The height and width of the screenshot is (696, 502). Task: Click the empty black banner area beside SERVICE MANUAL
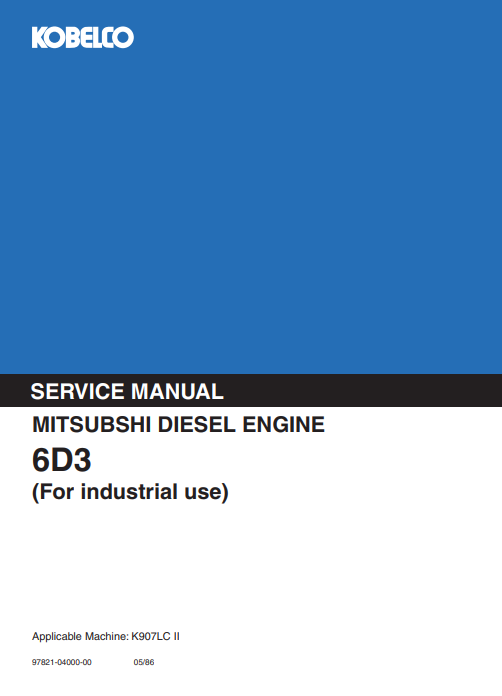coord(363,391)
